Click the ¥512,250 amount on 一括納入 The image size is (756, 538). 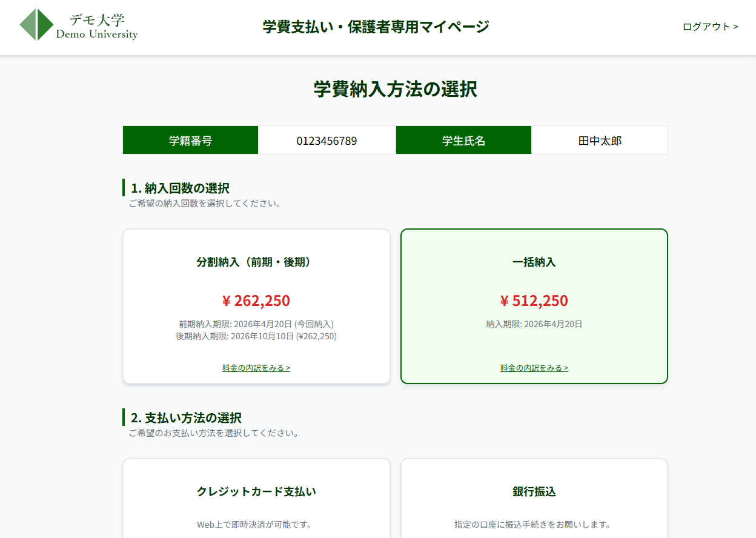tap(534, 301)
